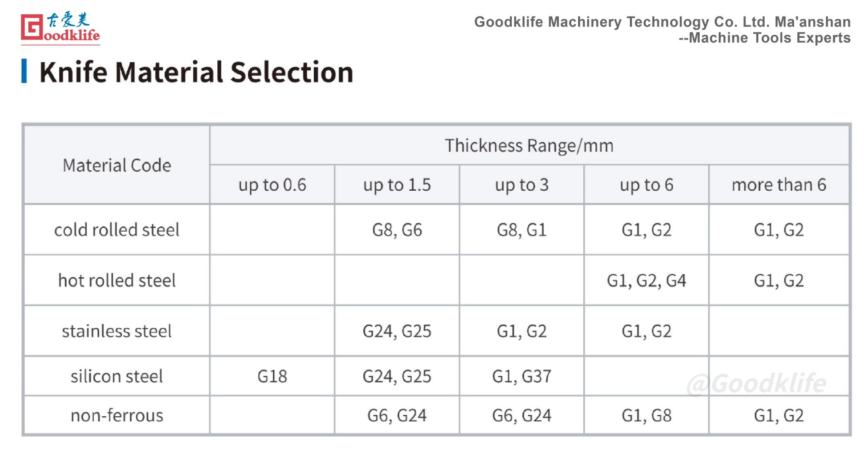Select the "up to 1.5" column header
Viewport: 868px width, 454px height.
point(397,185)
